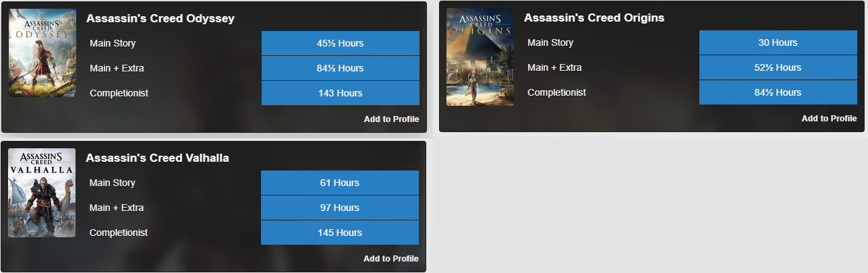Click the Assassin's Creed Odyssey title
Image resolution: width=868 pixels, height=273 pixels.
click(160, 19)
